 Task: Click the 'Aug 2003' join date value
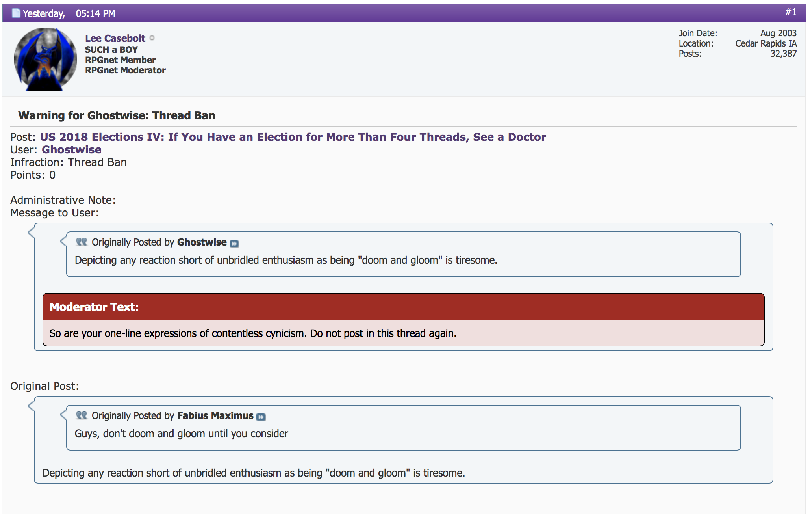click(x=778, y=33)
